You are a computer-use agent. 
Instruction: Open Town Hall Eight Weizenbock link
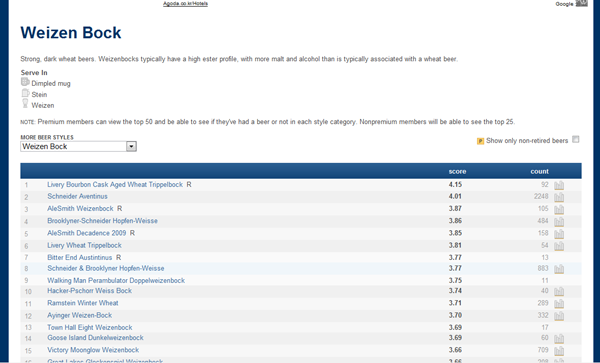tap(90, 327)
